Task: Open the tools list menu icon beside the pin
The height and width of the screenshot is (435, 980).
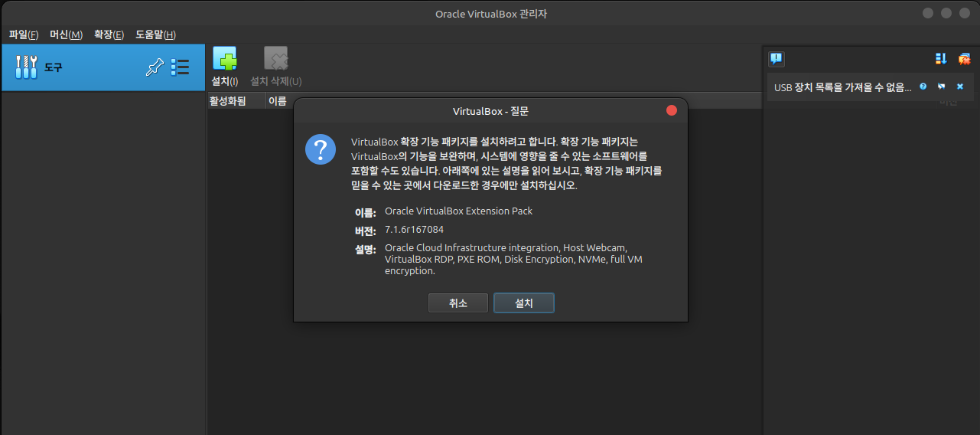Action: [180, 67]
